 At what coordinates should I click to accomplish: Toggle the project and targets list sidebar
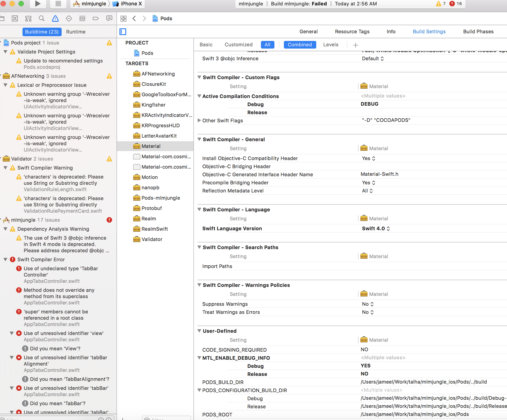[123, 32]
